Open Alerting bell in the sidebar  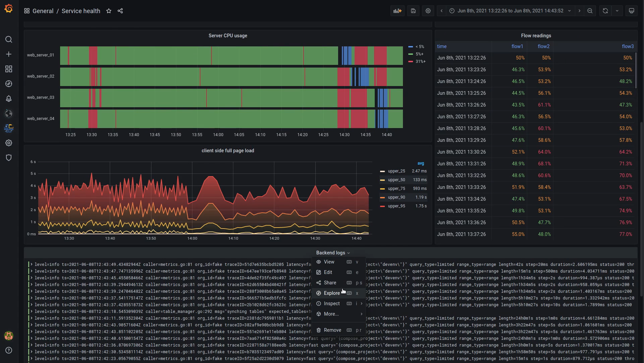point(9,98)
